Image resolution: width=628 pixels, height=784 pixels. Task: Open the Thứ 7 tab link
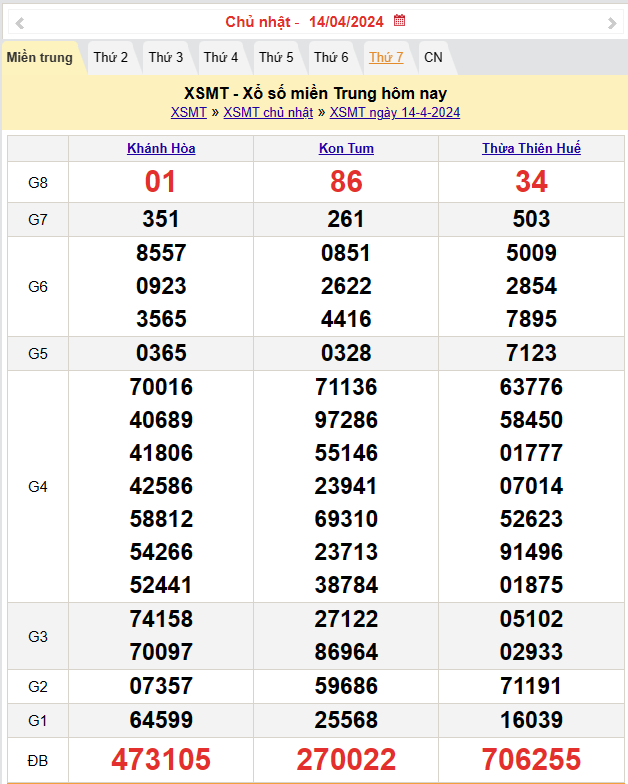click(x=386, y=58)
